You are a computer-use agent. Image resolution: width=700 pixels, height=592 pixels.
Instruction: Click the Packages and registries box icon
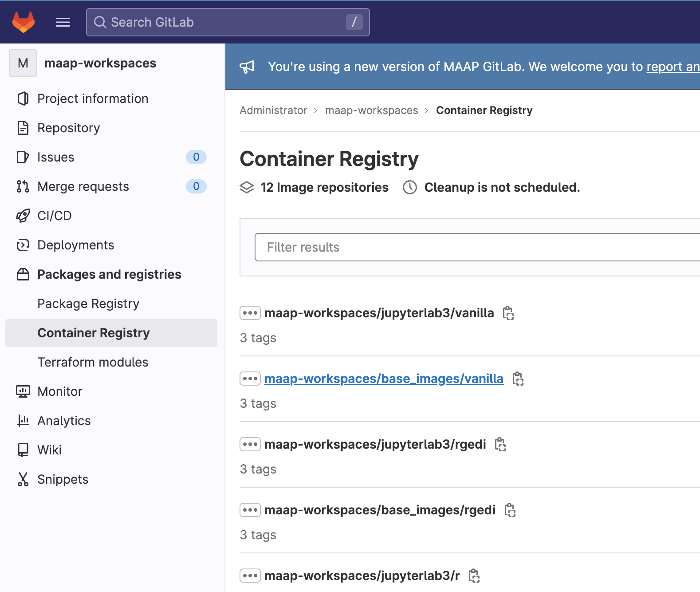click(23, 274)
